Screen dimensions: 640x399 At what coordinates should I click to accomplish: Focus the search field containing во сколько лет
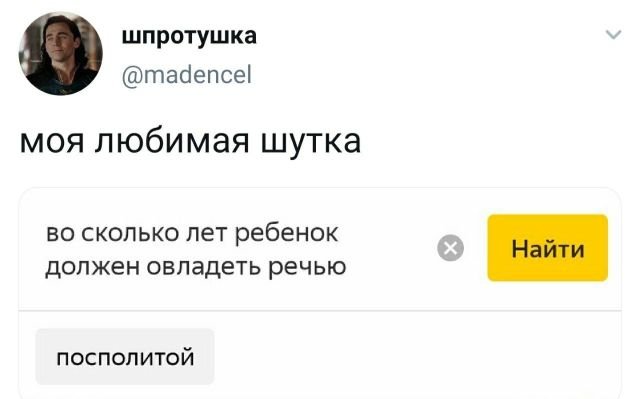[237, 250]
